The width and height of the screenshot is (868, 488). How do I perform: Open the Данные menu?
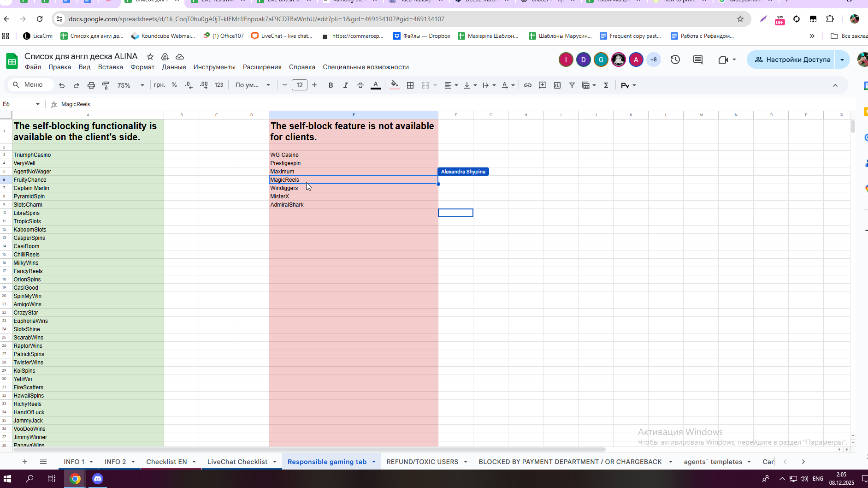point(174,67)
